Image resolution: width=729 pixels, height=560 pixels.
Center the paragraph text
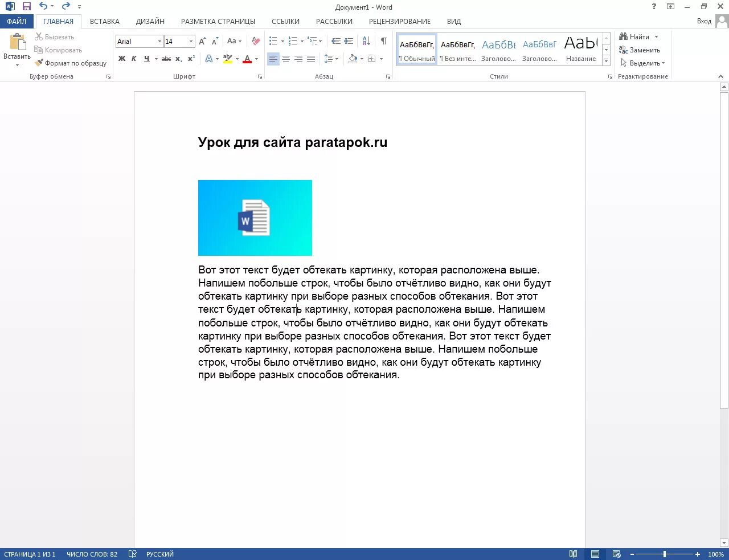286,59
